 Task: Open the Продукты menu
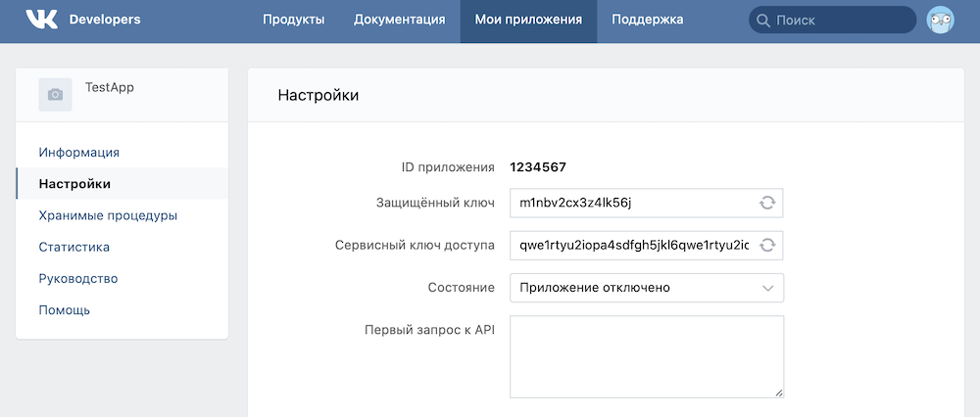293,20
